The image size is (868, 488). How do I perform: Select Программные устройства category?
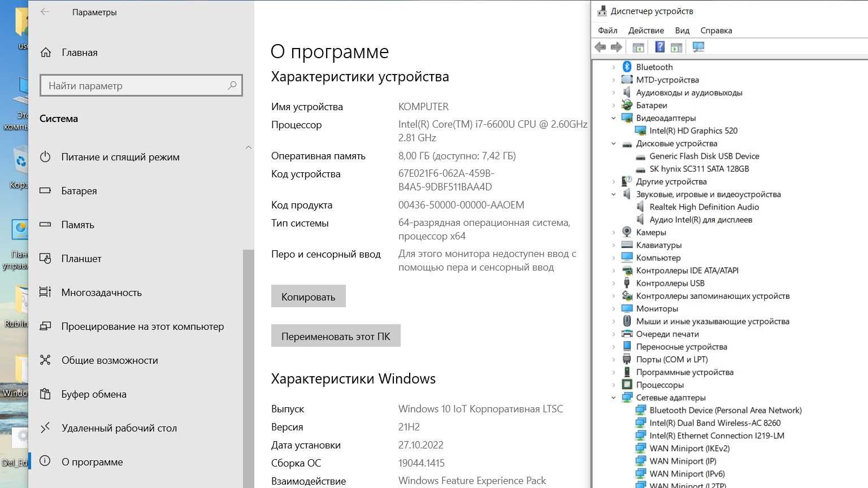[685, 372]
